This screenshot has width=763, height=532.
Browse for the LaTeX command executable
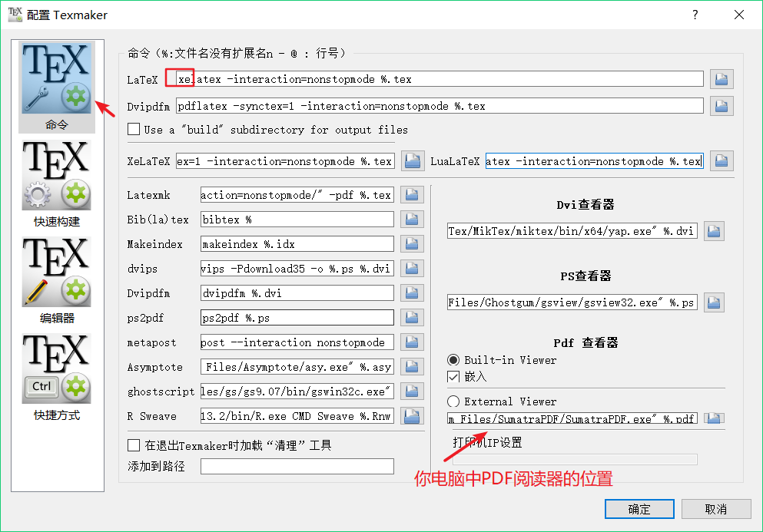(722, 79)
